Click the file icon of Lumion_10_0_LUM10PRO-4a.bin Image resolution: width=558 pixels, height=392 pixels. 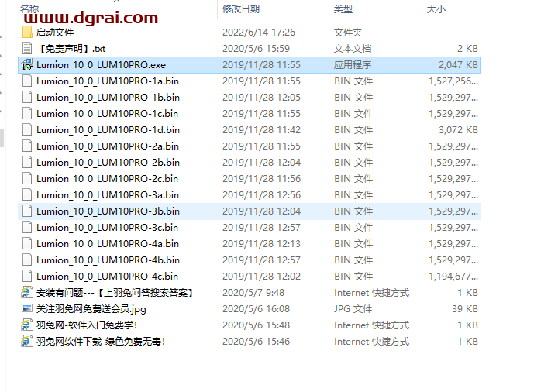(27, 244)
